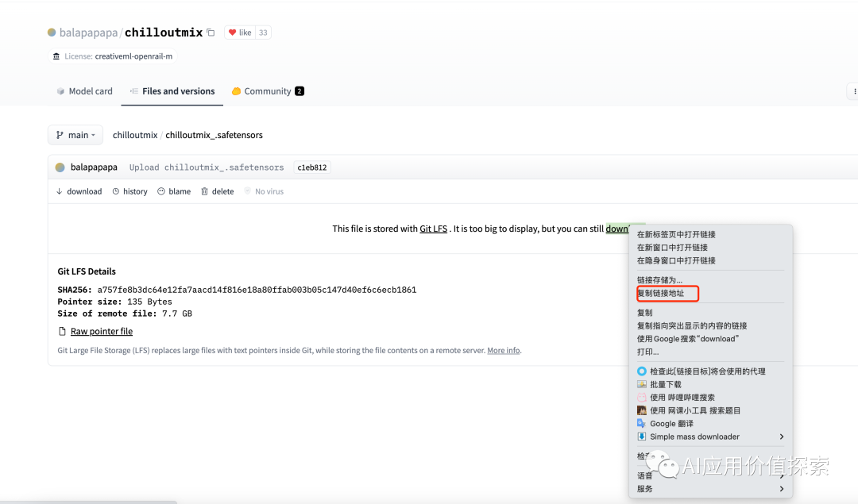Click the No virus scan status
The height and width of the screenshot is (504, 858).
(x=264, y=191)
